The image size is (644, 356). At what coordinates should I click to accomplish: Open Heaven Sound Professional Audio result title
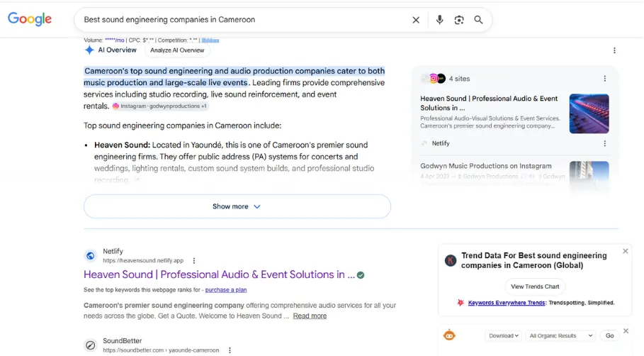click(x=219, y=274)
